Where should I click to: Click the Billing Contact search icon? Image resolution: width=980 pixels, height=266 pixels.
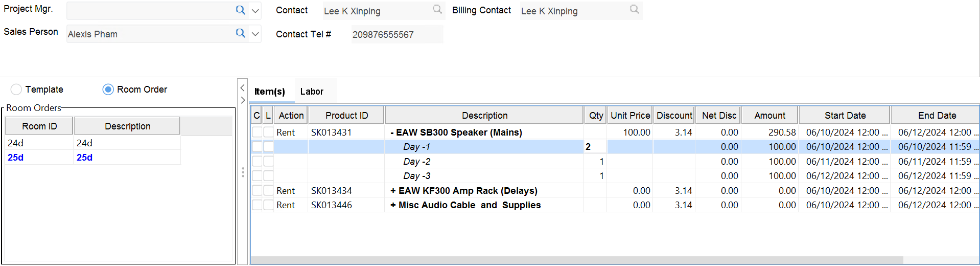tap(634, 9)
